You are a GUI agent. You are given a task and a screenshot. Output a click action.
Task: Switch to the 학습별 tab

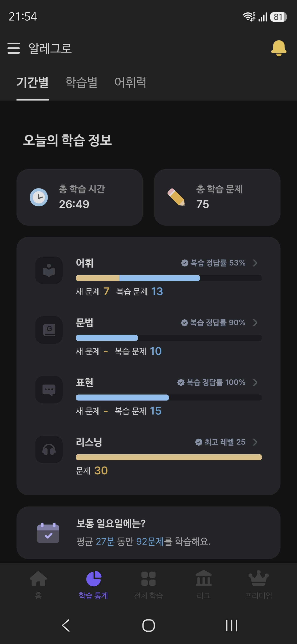[81, 82]
